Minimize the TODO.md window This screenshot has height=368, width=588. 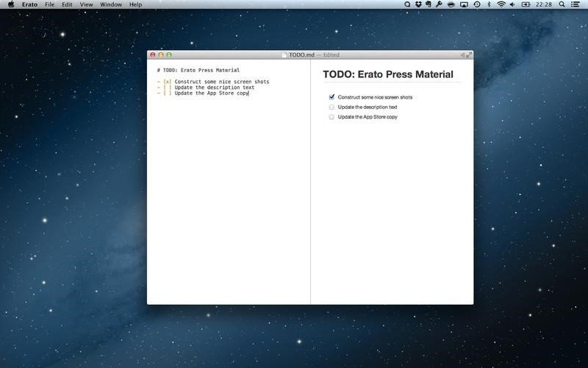[161, 54]
